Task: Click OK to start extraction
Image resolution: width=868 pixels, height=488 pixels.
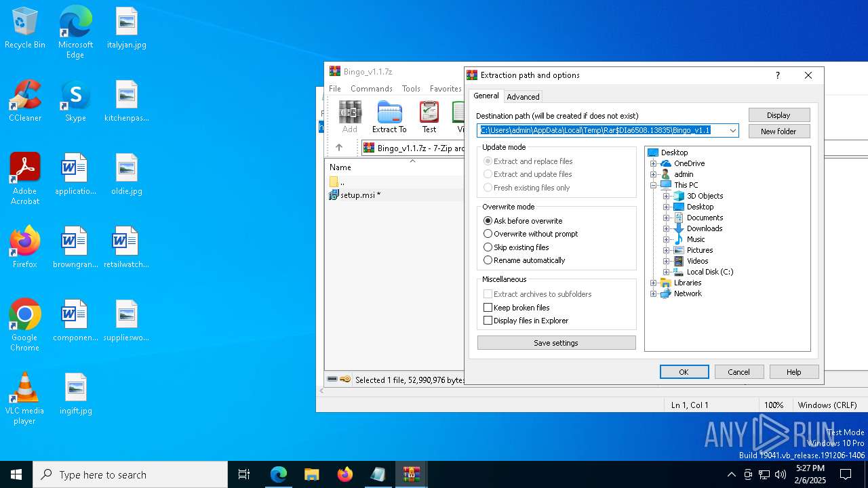Action: pyautogui.click(x=684, y=372)
